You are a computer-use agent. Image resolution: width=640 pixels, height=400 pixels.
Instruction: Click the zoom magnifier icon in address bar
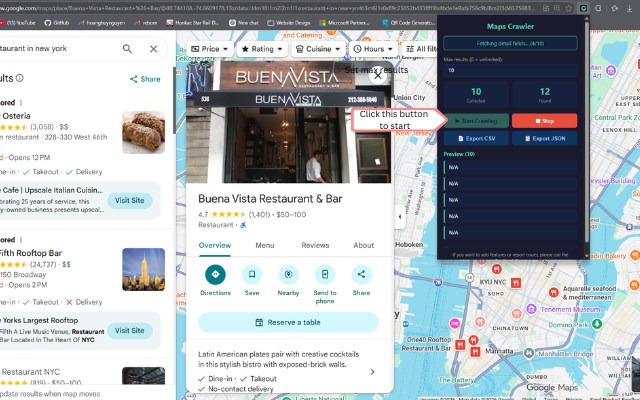click(x=557, y=8)
